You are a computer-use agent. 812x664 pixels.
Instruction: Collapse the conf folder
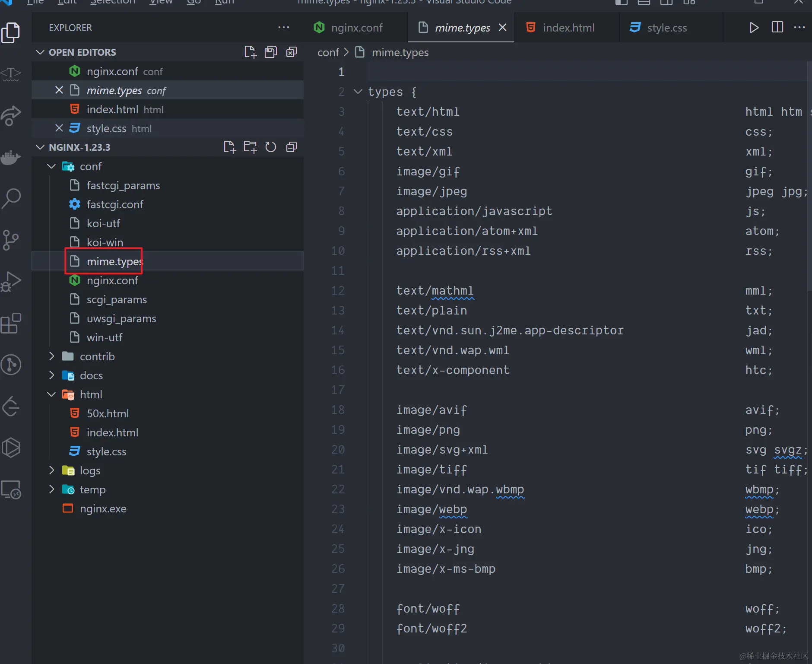(51, 166)
